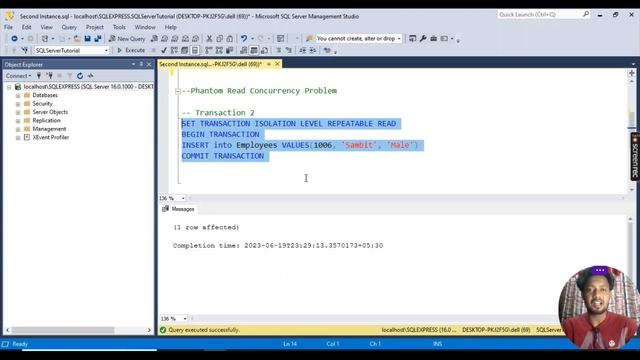The image size is (640, 360).
Task: Click the Save file disk icon
Action: [87, 38]
